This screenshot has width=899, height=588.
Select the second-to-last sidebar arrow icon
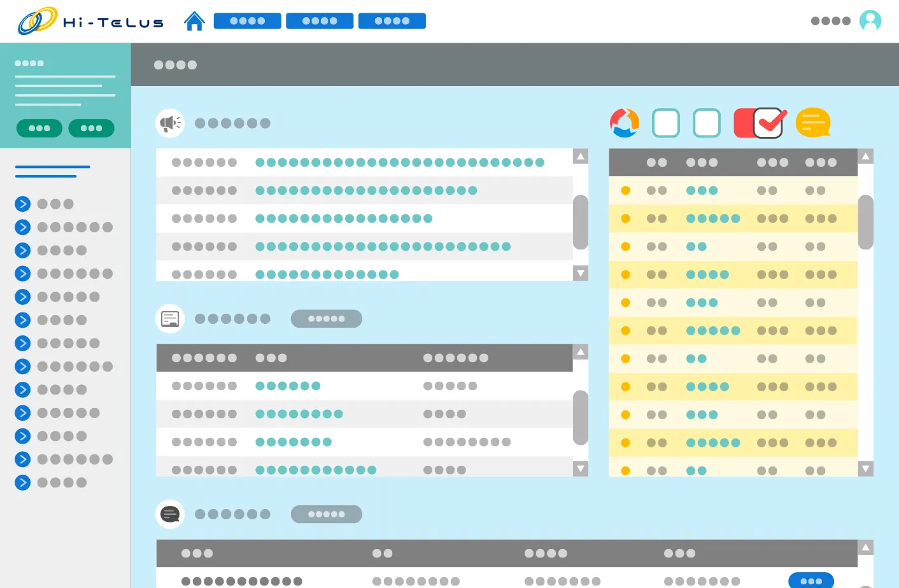click(x=22, y=459)
